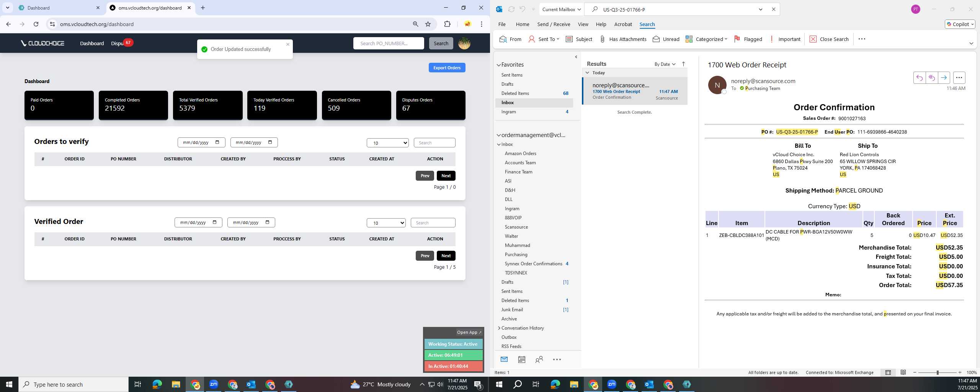Viewport: 980px width, 392px height.
Task: Click Export Orders
Action: pyautogui.click(x=447, y=68)
